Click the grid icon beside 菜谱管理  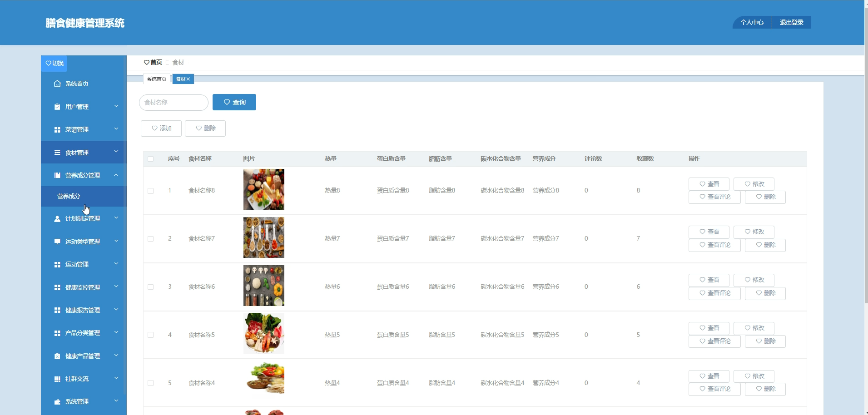click(57, 129)
